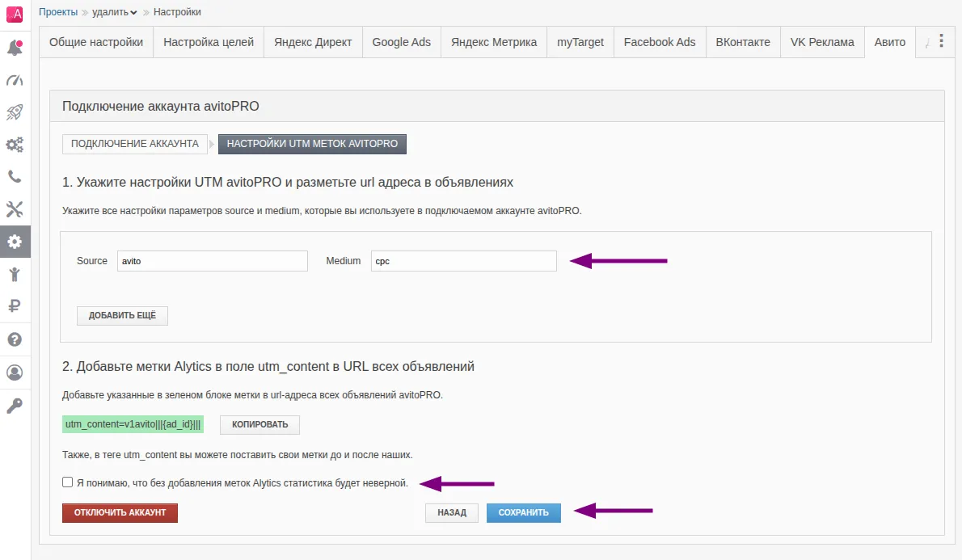Click the green utm_content tag text
The height and width of the screenshot is (560, 962).
click(x=133, y=423)
